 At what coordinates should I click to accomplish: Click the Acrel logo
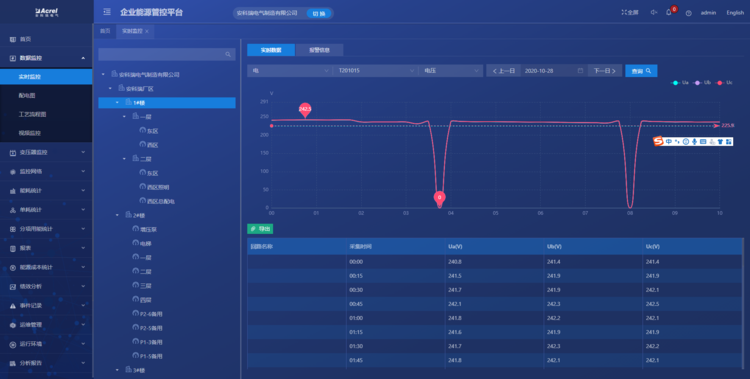coord(47,12)
